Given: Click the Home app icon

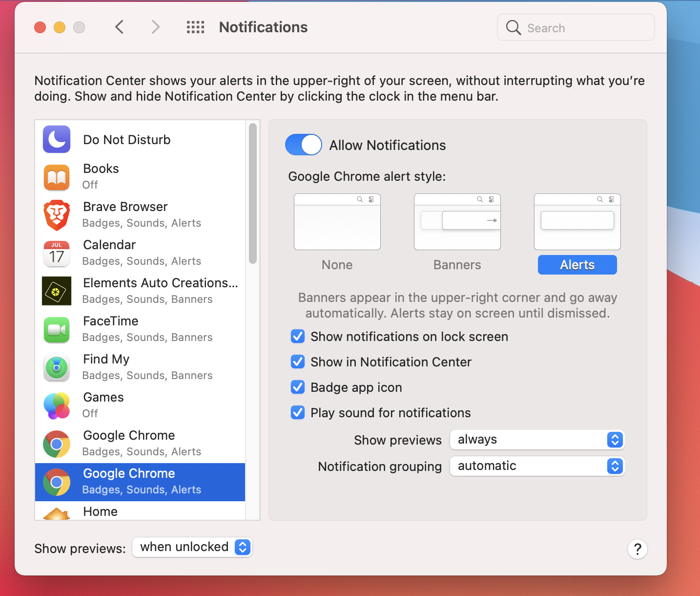Looking at the screenshot, I should pos(57,514).
